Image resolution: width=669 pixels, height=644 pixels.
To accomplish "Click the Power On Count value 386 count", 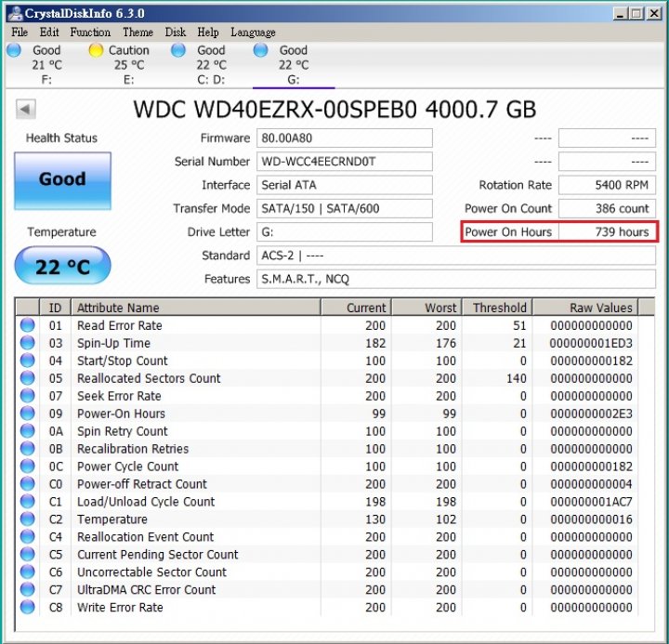I will coord(607,208).
